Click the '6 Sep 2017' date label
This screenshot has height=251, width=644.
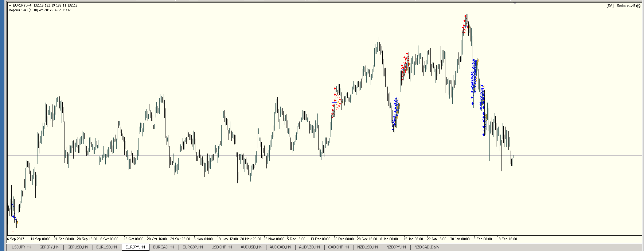[16, 239]
